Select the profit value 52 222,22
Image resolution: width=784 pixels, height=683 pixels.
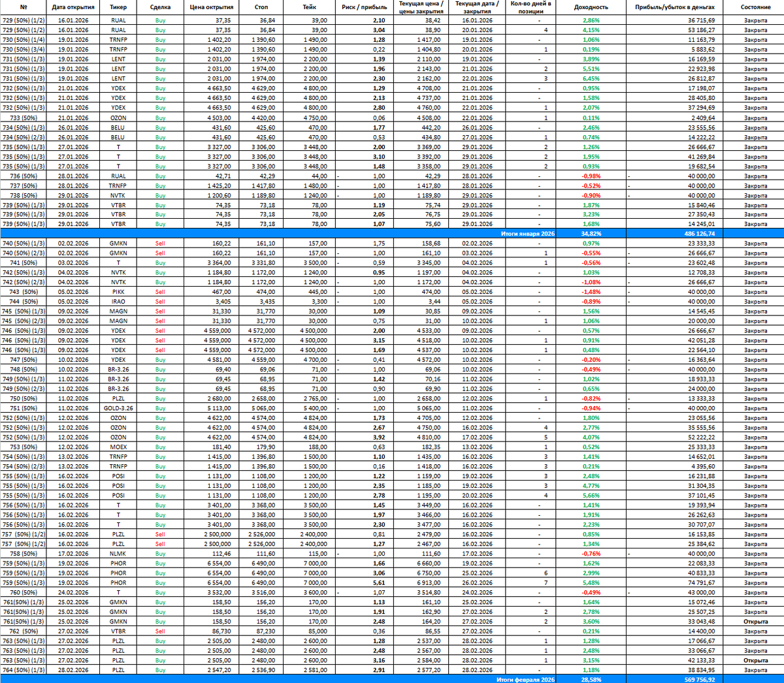702,437
